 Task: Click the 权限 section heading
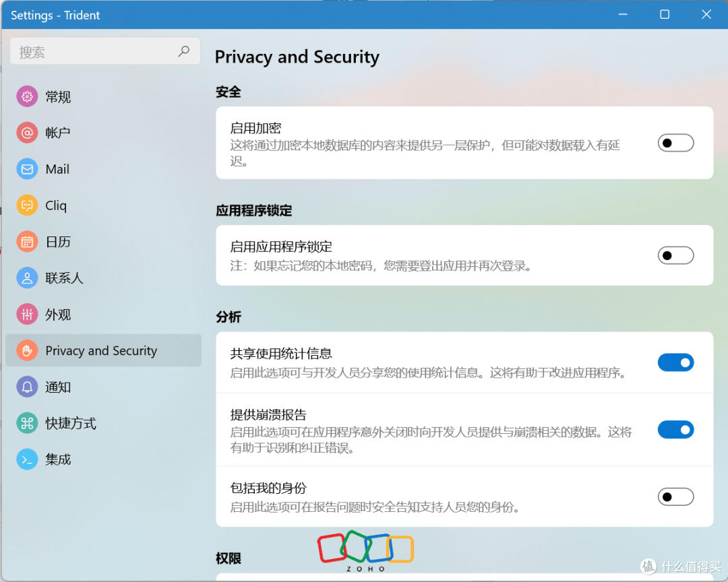229,558
